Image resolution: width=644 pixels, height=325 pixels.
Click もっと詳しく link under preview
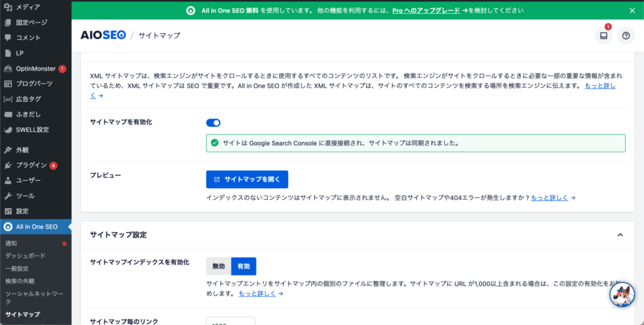coord(550,198)
